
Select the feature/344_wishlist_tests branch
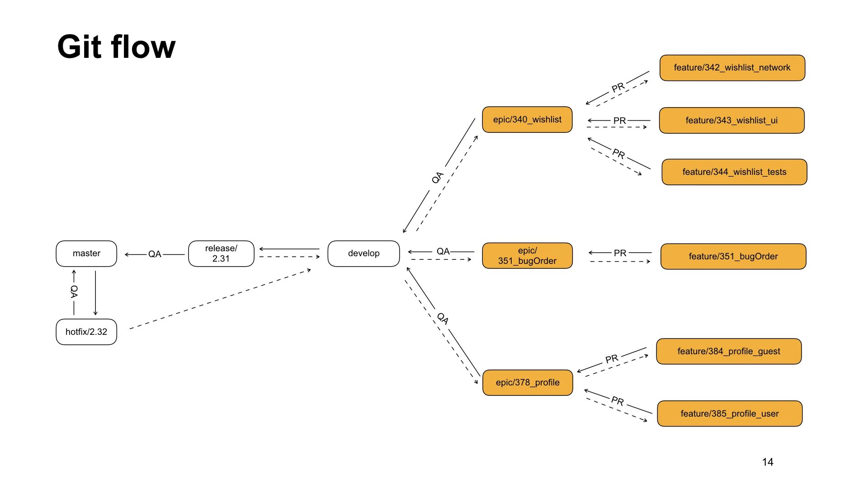741,172
